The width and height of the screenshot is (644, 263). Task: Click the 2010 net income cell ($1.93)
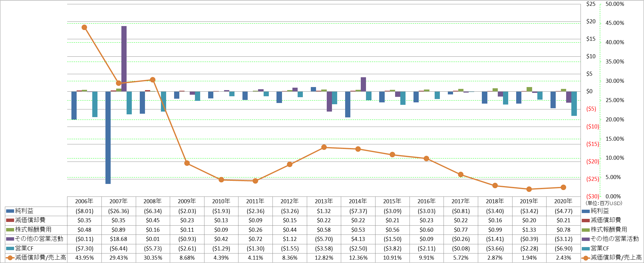coord(221,211)
